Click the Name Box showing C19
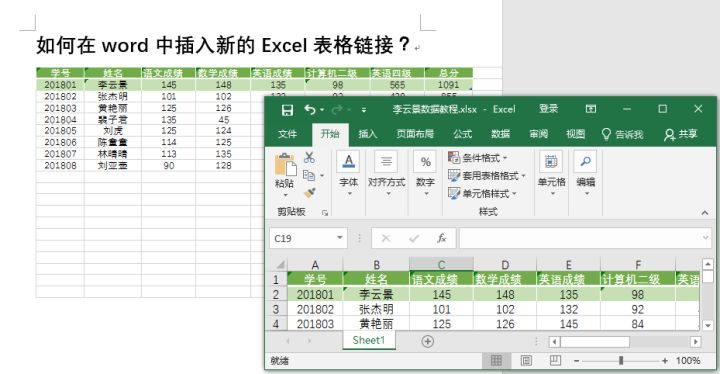The height and width of the screenshot is (374, 720). (x=303, y=238)
